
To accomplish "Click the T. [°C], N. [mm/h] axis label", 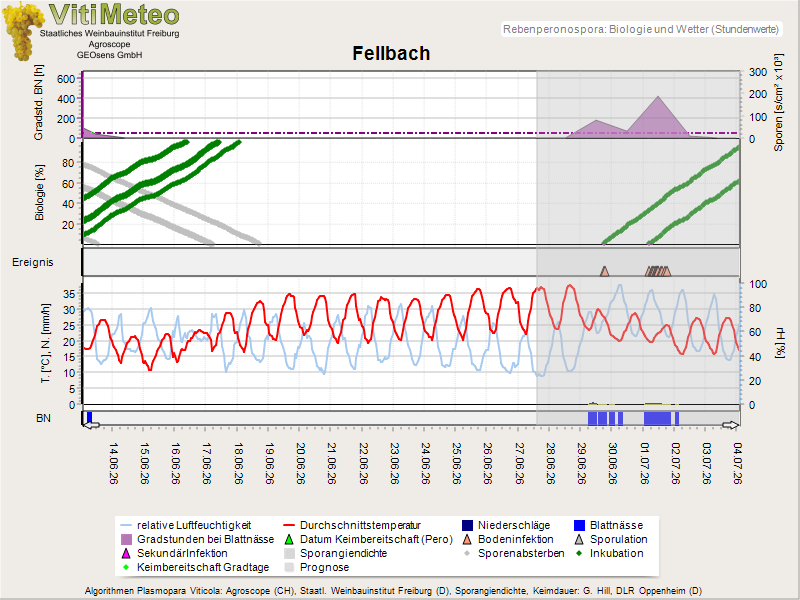I will coord(46,343).
